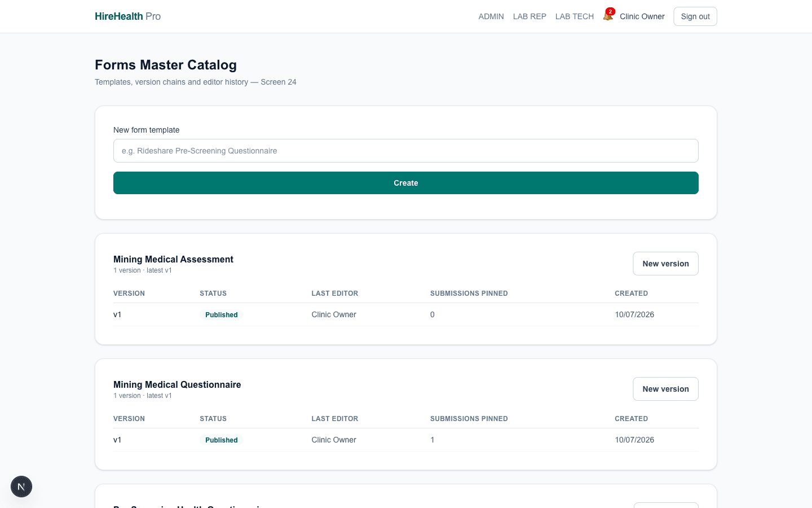Image resolution: width=812 pixels, height=508 pixels.
Task: Click the Clinic Owner user name in header
Action: click(642, 16)
